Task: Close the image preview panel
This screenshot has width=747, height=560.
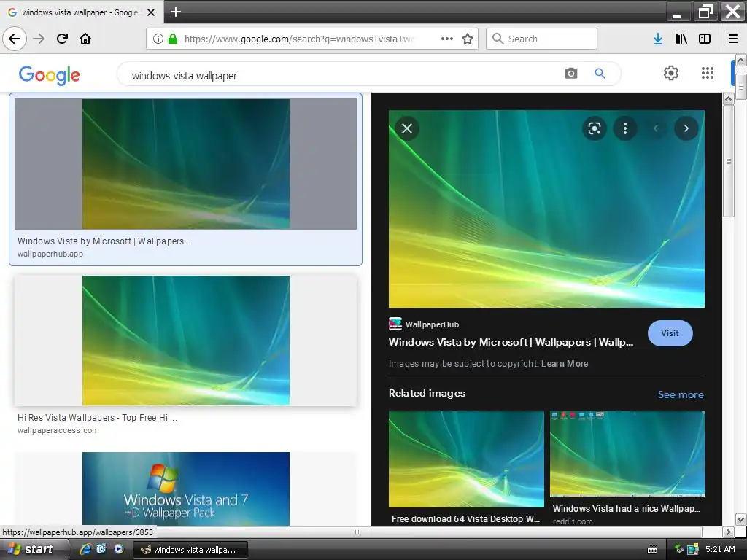Action: pos(407,128)
